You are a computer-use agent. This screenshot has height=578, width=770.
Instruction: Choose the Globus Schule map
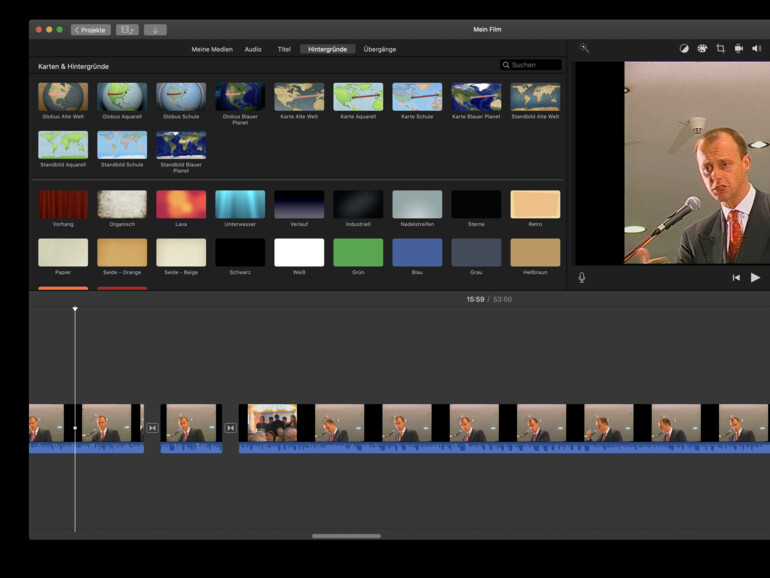click(x=181, y=97)
